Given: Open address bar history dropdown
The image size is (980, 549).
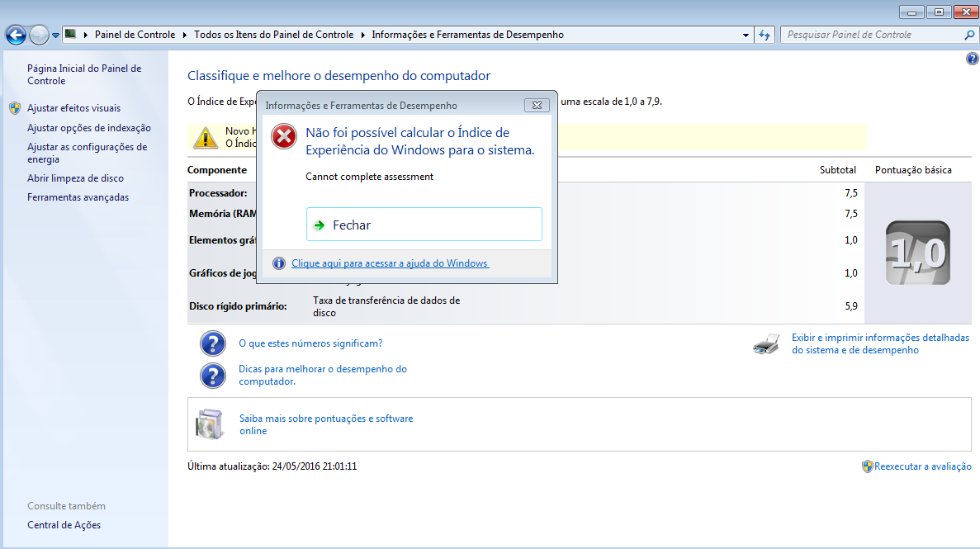Looking at the screenshot, I should [746, 35].
